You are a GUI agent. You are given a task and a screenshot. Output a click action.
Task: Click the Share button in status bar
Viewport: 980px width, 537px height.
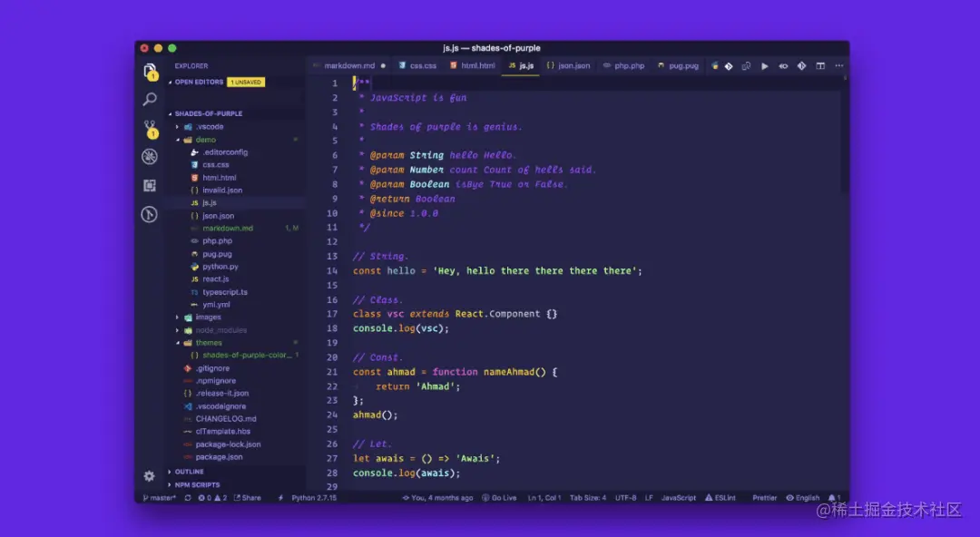248,498
